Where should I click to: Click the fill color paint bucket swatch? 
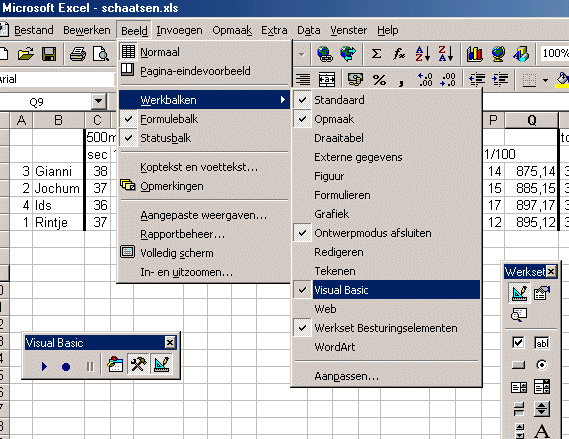[562, 80]
